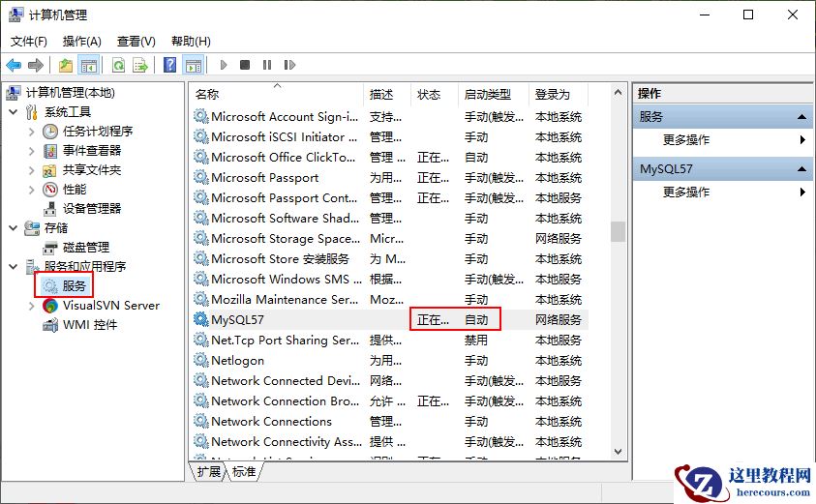Collapse the 服务 section in the 操作 pane
Image resolution: width=816 pixels, height=504 pixels.
coord(801,117)
